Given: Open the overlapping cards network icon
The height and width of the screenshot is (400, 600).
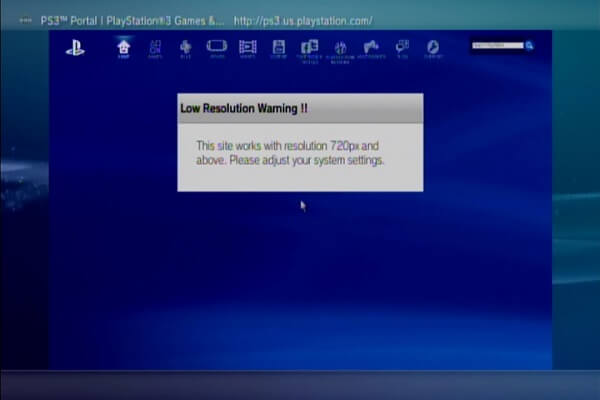Looking at the screenshot, I should [310, 51].
